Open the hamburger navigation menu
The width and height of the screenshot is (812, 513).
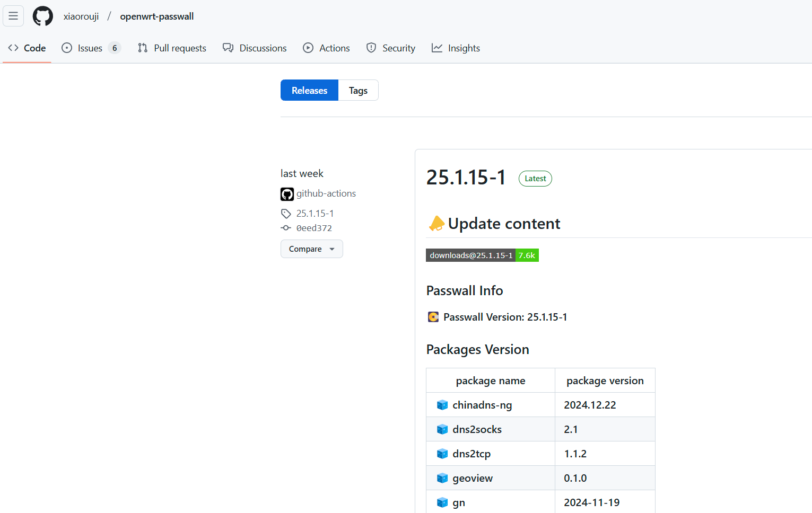pos(13,16)
